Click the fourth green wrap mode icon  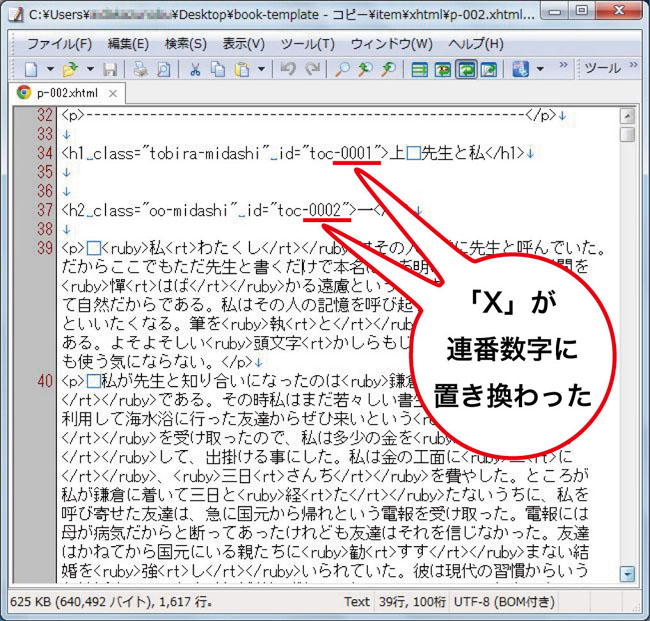point(489,69)
